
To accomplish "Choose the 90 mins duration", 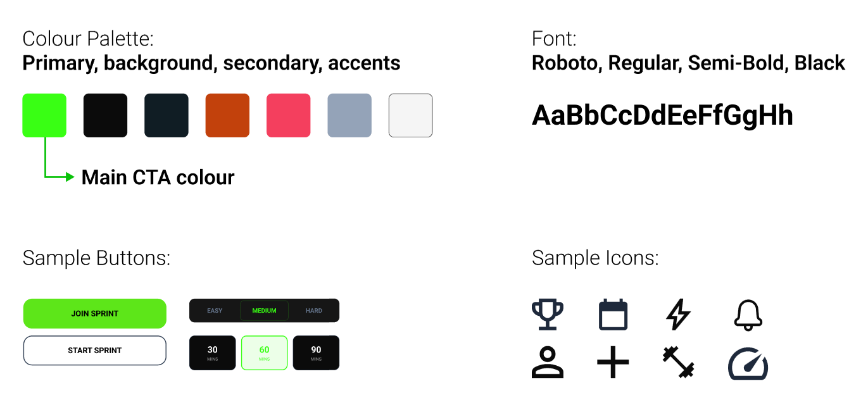I will click(x=316, y=353).
